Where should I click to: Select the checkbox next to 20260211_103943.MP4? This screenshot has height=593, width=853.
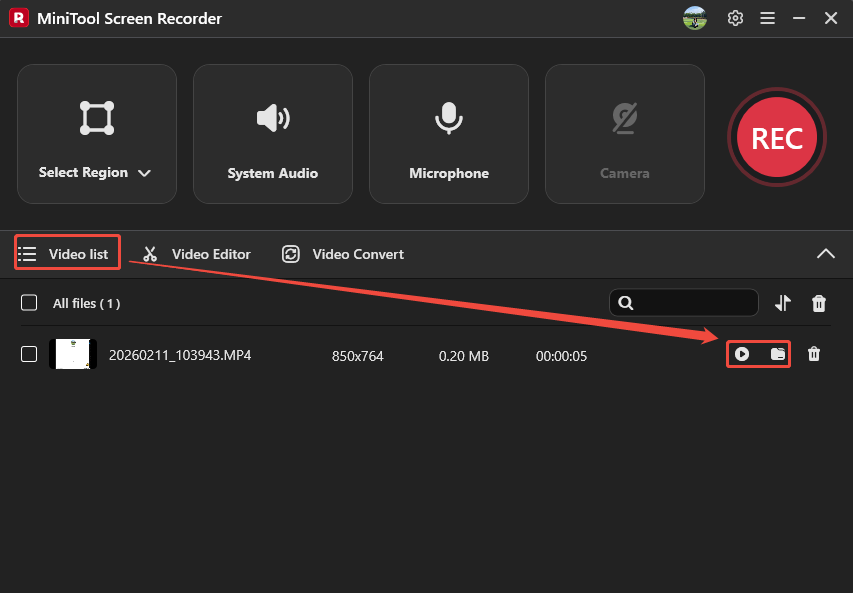27,354
